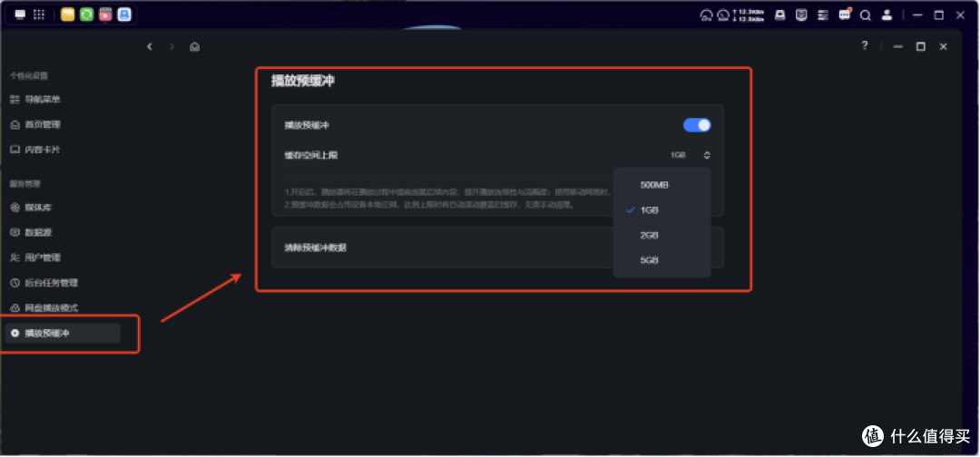
Task: Click the network speed indicator
Action: click(x=748, y=15)
